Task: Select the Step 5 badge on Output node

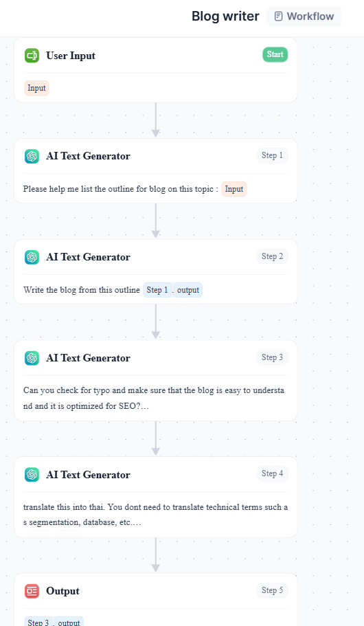Action: (272, 590)
